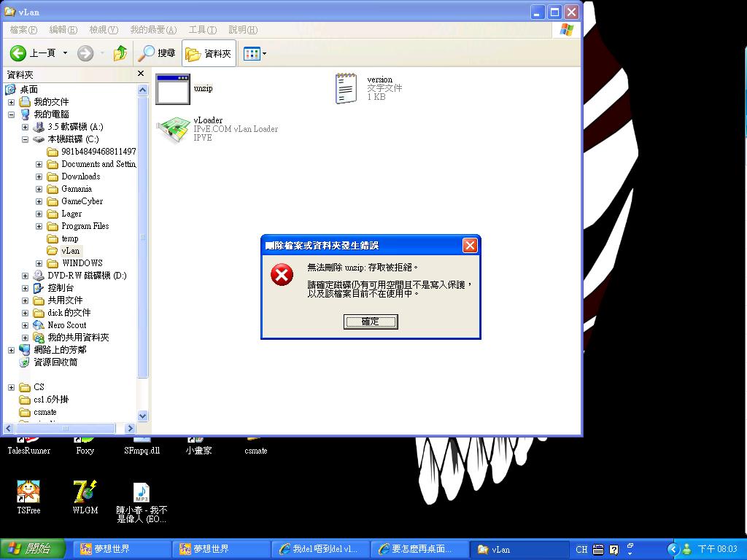Select the version text document icon
This screenshot has width=747, height=560.
[346, 88]
